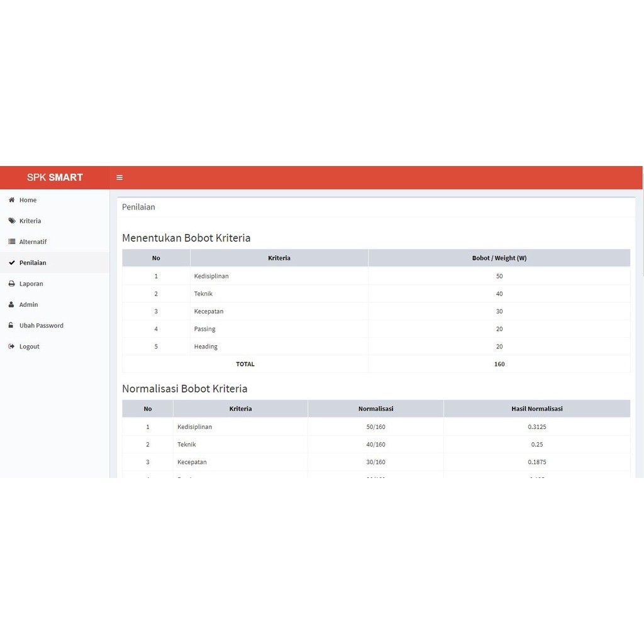Click the total value 160
The image size is (644, 644).
[x=499, y=364]
